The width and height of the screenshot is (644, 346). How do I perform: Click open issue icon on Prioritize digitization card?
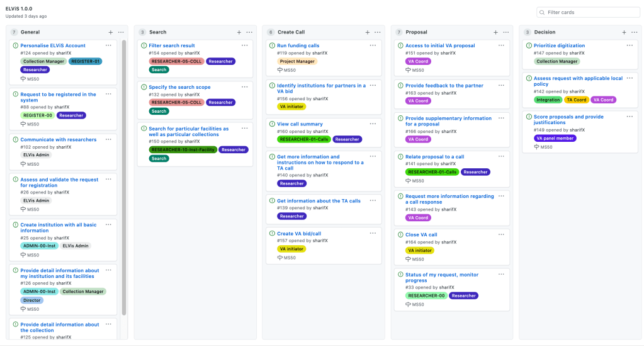(x=529, y=46)
